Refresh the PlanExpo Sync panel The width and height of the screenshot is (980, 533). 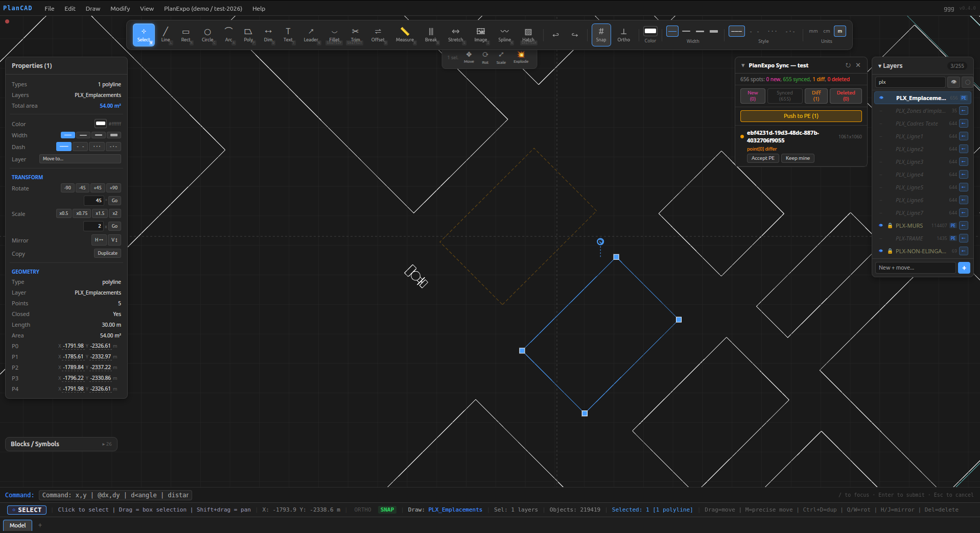click(x=848, y=65)
